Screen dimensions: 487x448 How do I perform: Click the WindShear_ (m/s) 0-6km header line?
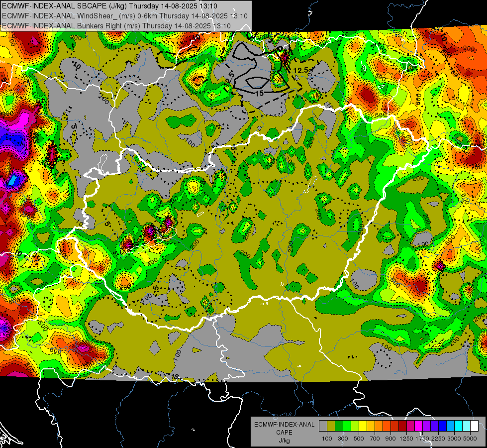click(x=124, y=16)
